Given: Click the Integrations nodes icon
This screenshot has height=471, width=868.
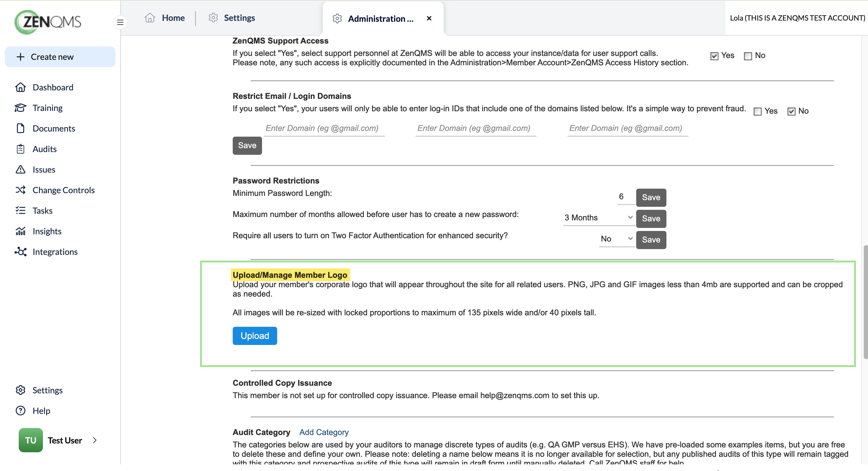Looking at the screenshot, I should [x=21, y=252].
